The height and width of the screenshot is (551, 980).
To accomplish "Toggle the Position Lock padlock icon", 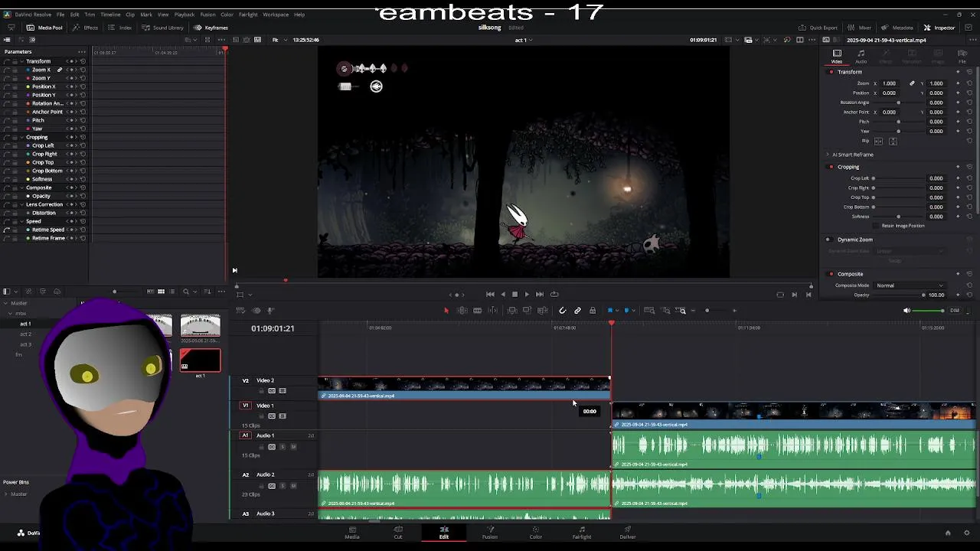I will coord(593,311).
